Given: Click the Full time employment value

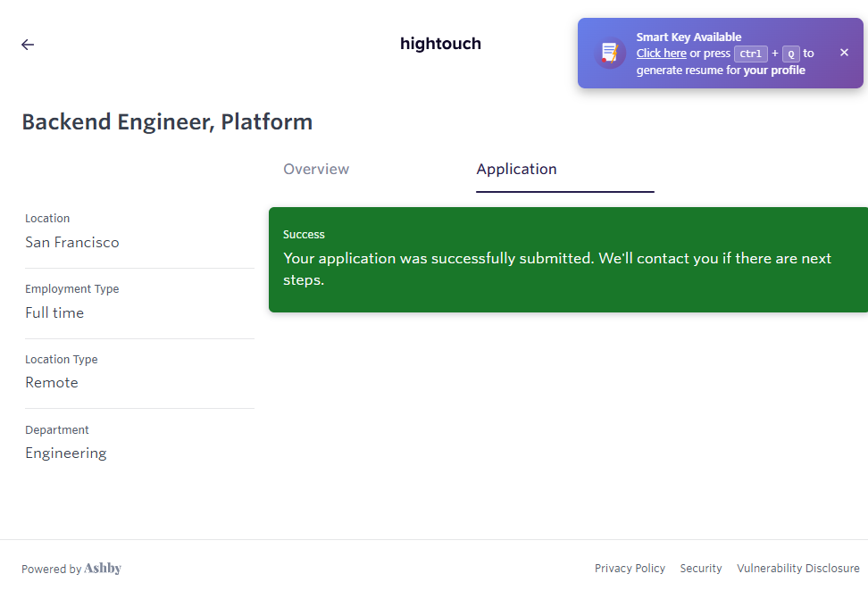Looking at the screenshot, I should point(54,313).
